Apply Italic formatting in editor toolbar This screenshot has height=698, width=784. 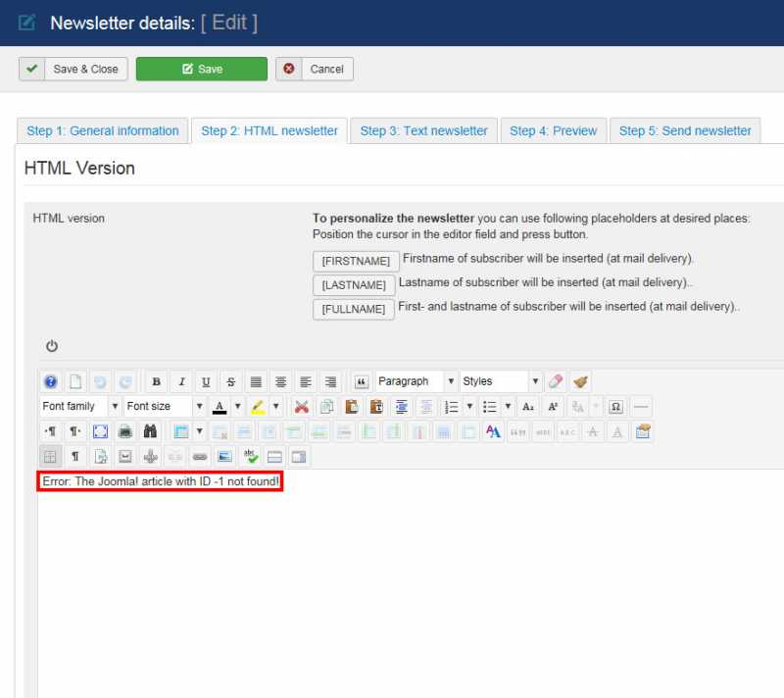pos(181,382)
